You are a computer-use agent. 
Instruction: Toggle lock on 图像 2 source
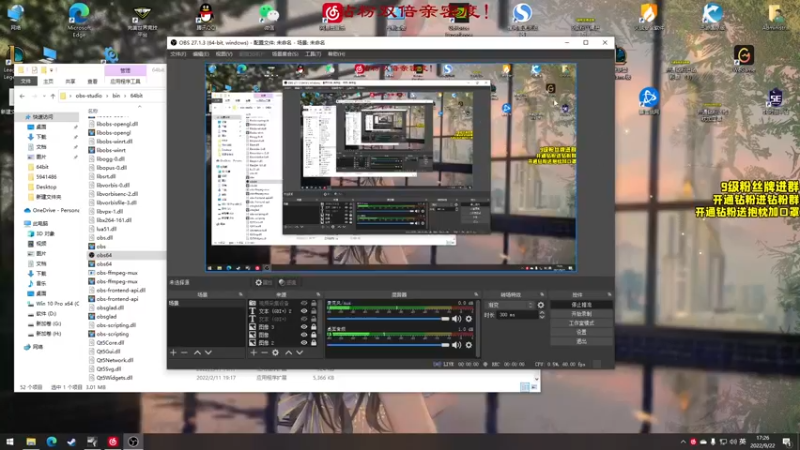coord(314,343)
